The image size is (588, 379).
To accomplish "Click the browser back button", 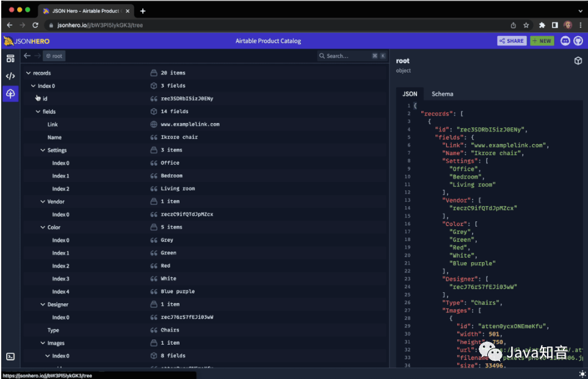I will pos(10,25).
